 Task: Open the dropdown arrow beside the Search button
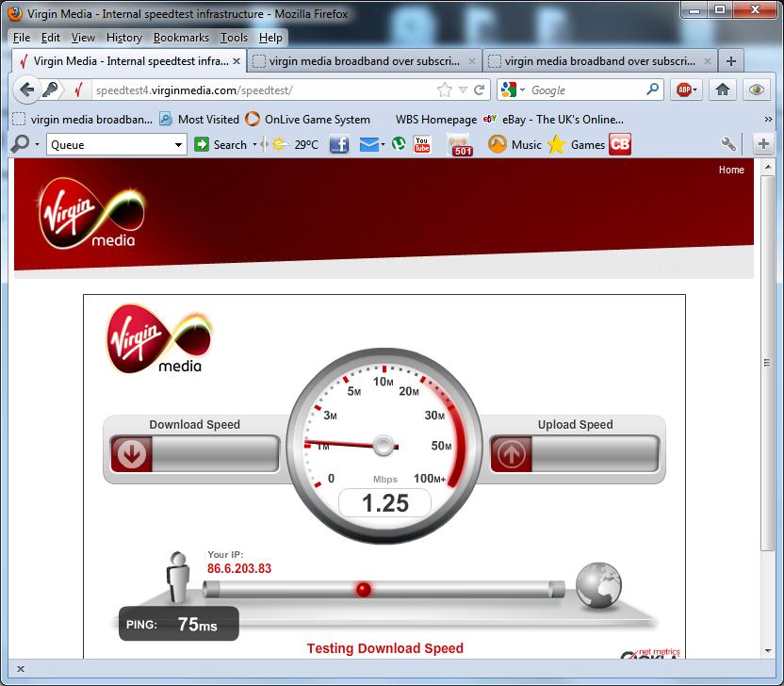coord(254,145)
